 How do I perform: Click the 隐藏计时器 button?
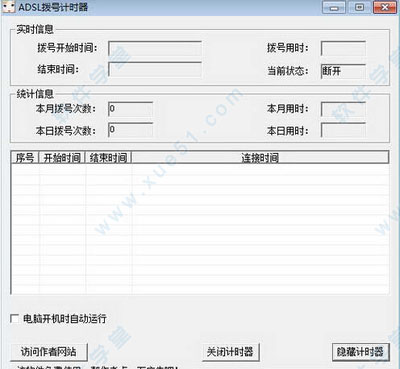coord(360,352)
